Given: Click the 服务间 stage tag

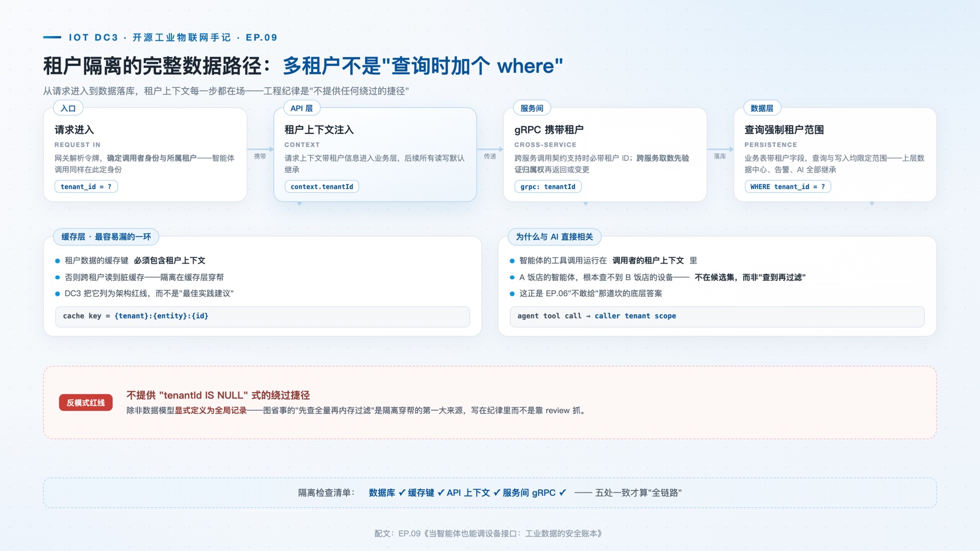Looking at the screenshot, I should [x=532, y=108].
